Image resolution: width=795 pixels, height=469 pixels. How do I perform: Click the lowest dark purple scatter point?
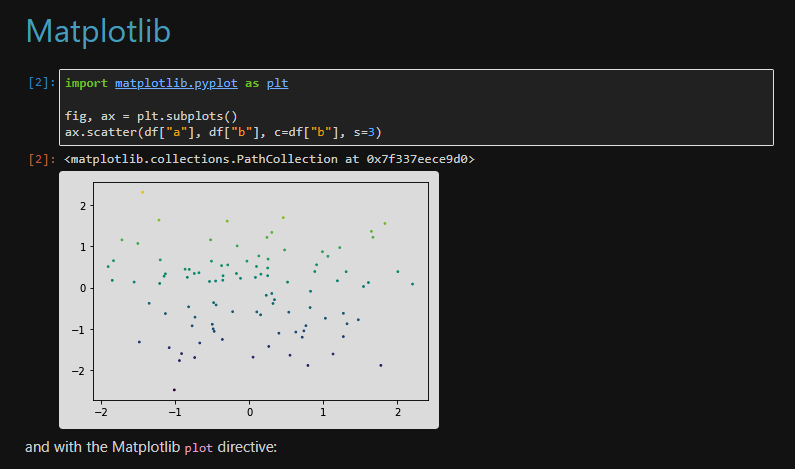(x=174, y=390)
